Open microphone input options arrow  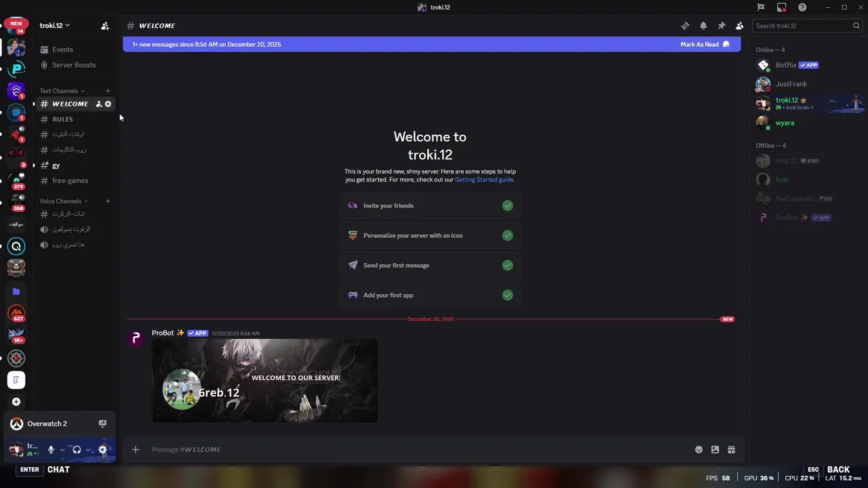coord(62,449)
